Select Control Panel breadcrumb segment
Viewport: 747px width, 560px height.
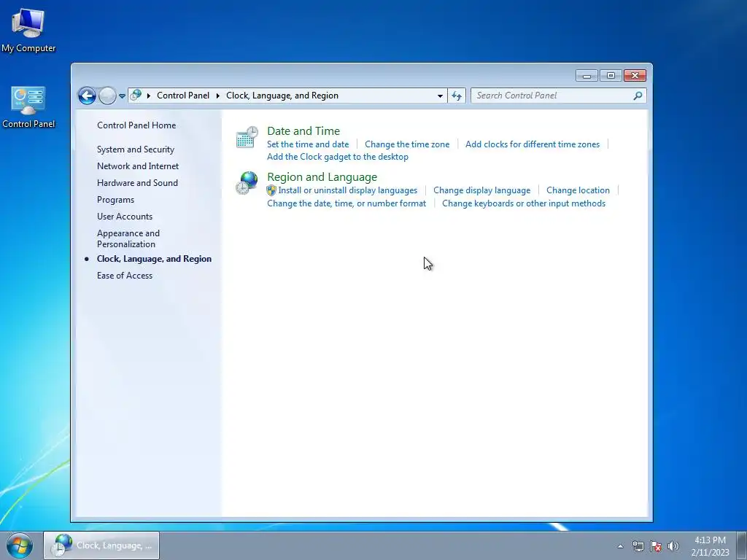[183, 96]
